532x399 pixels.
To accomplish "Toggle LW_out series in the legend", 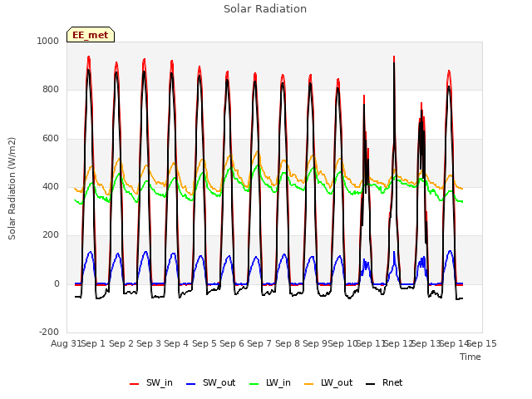I will (x=328, y=382).
